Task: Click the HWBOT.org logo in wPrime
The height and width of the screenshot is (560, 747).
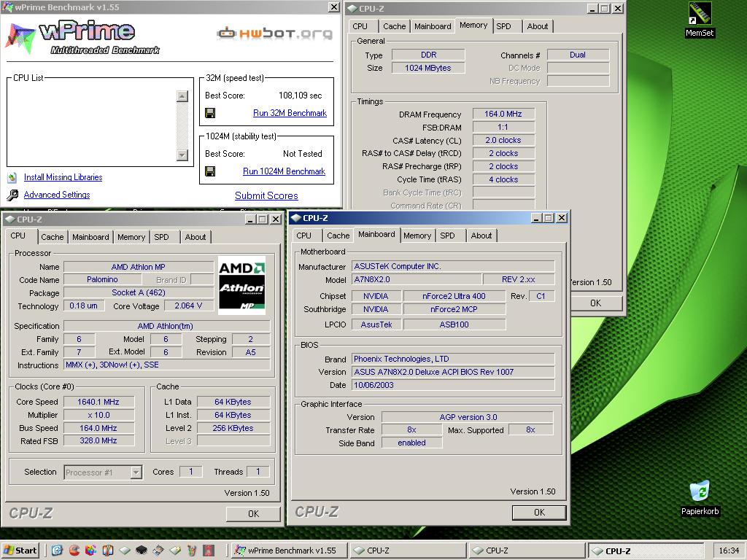Action: 274,33
